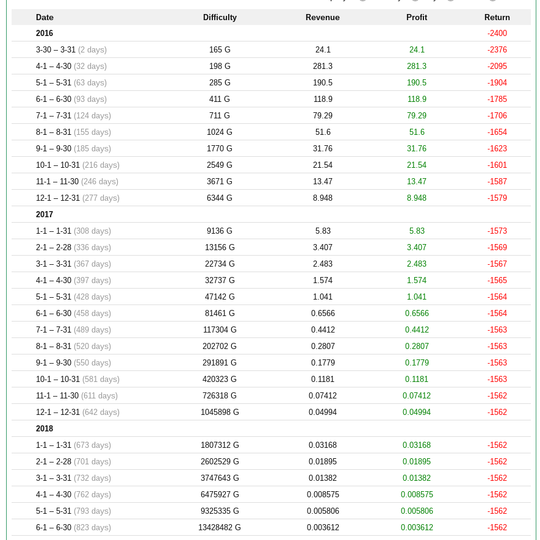Click the green 0.03168 profit value
540x540 pixels.
pos(417,445)
